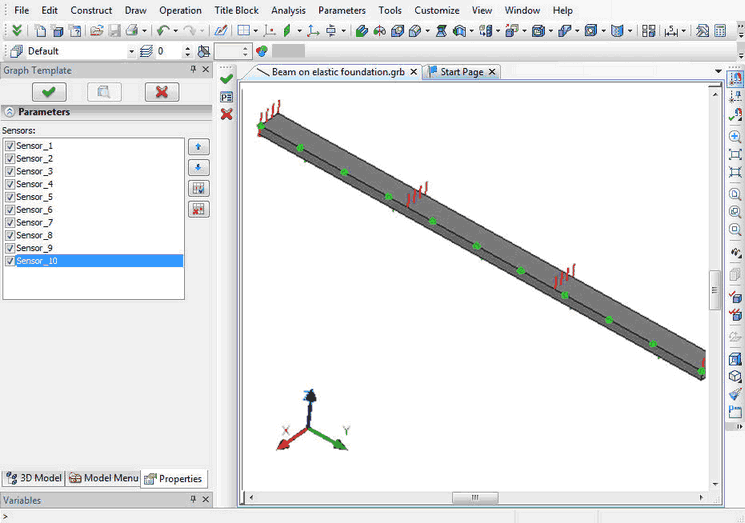Switch to the Start Page tab
745x523 pixels.
461,72
